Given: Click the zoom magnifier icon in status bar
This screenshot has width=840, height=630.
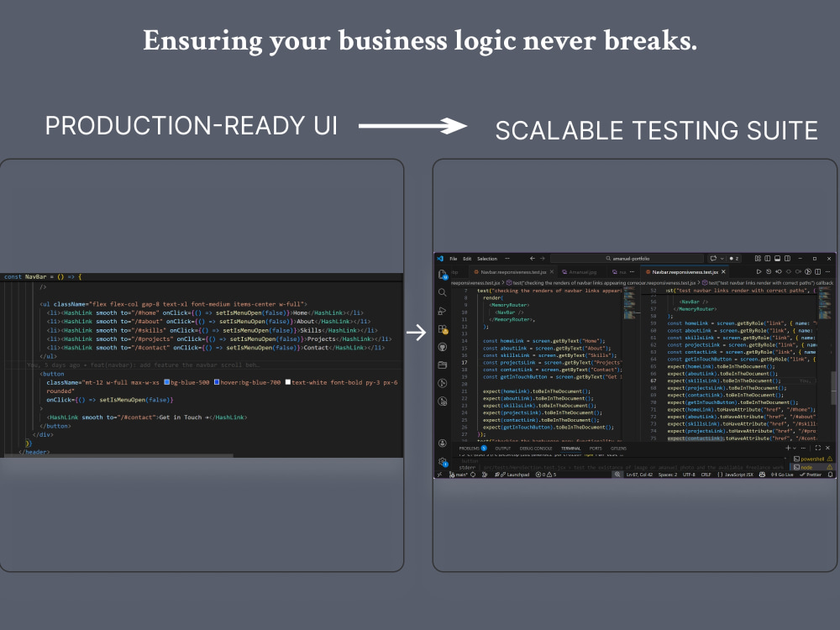Looking at the screenshot, I should point(617,475).
